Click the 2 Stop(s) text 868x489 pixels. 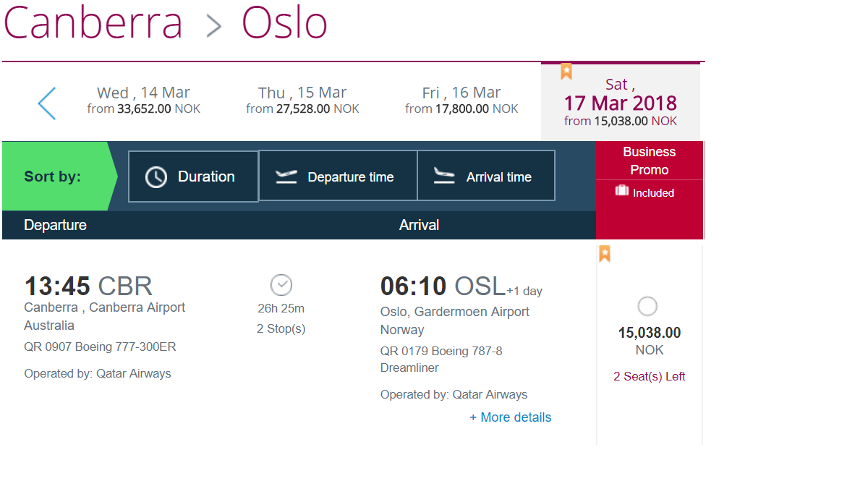(x=281, y=328)
